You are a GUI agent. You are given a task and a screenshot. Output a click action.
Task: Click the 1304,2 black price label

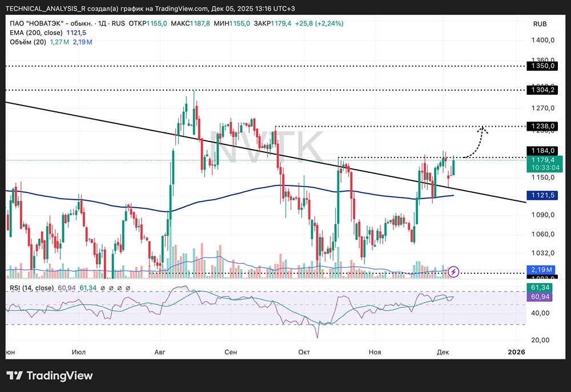click(x=542, y=90)
